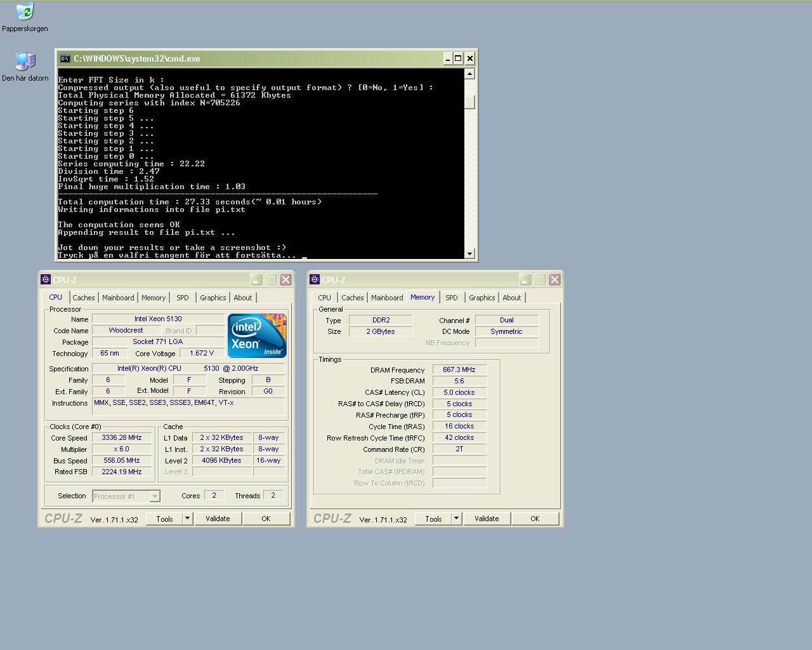Click Tools button in right CPU-Z window
Screen dimensions: 812x650
click(x=433, y=519)
